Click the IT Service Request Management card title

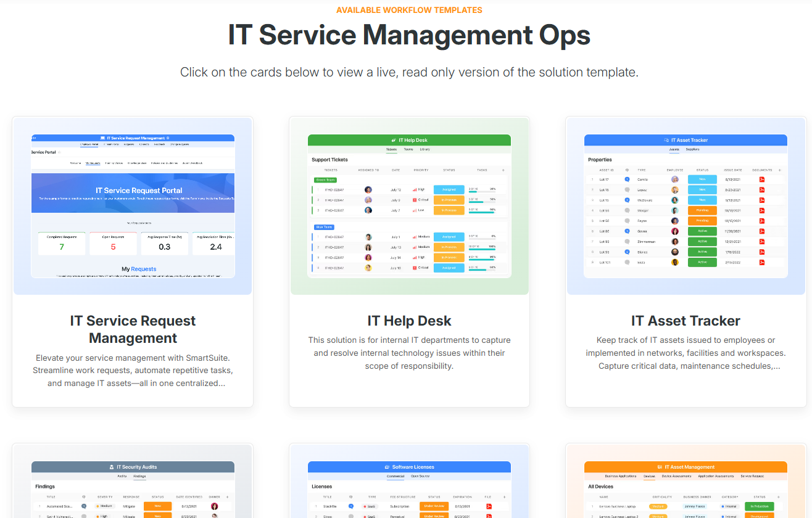pyautogui.click(x=133, y=329)
